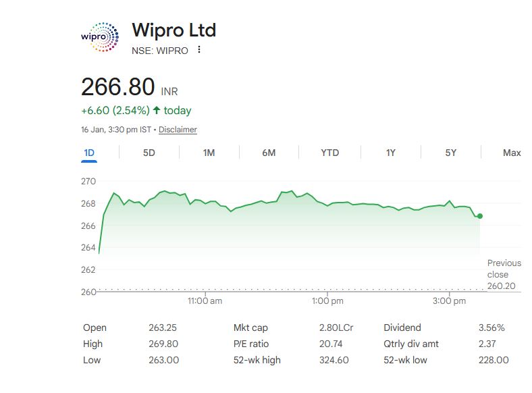Switch to the 5D chart range
532x393 pixels.
149,153
